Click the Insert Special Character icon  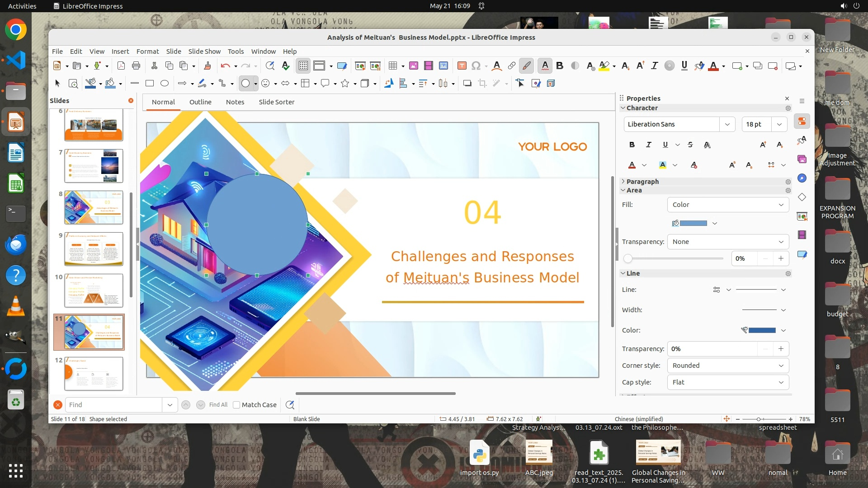pyautogui.click(x=476, y=66)
